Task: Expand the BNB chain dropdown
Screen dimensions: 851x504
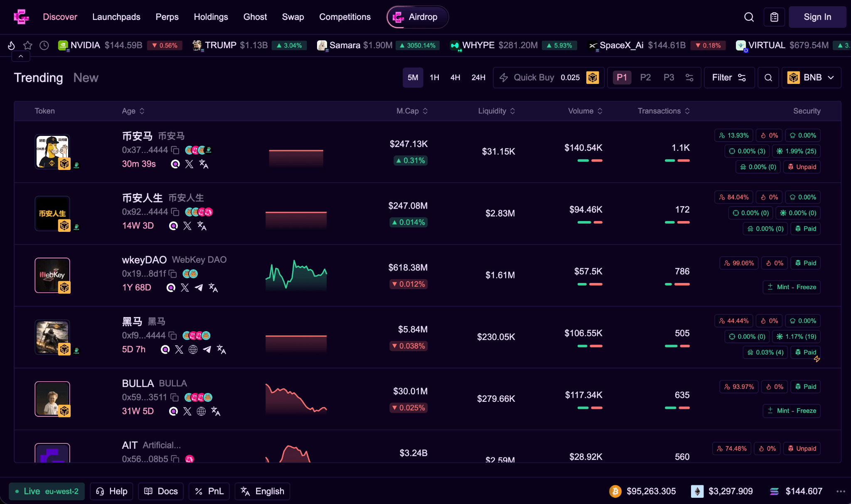Action: (811, 78)
